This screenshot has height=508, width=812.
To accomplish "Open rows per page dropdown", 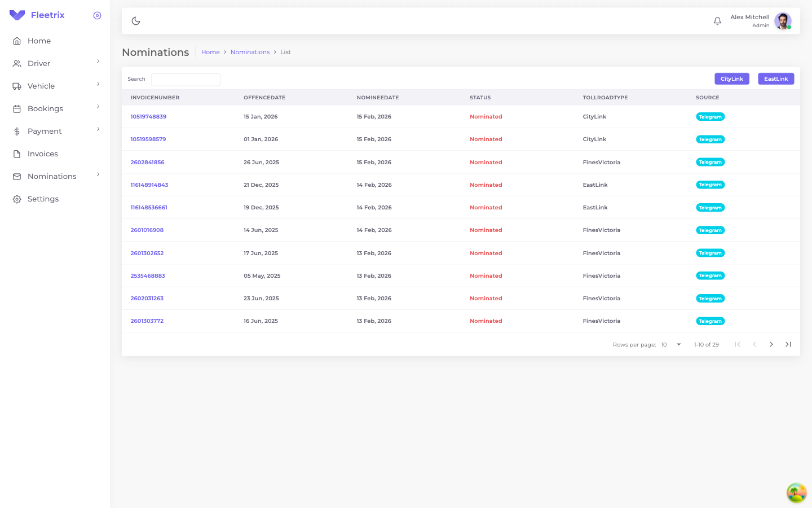I will (672, 344).
